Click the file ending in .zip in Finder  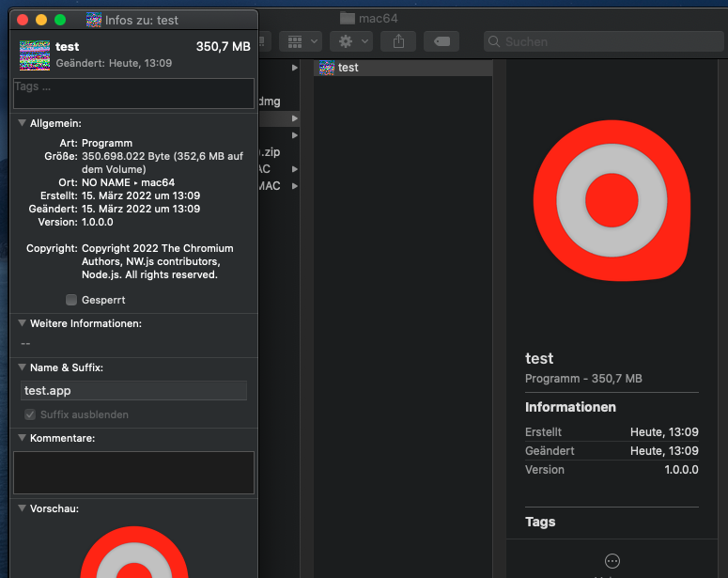[x=271, y=152]
